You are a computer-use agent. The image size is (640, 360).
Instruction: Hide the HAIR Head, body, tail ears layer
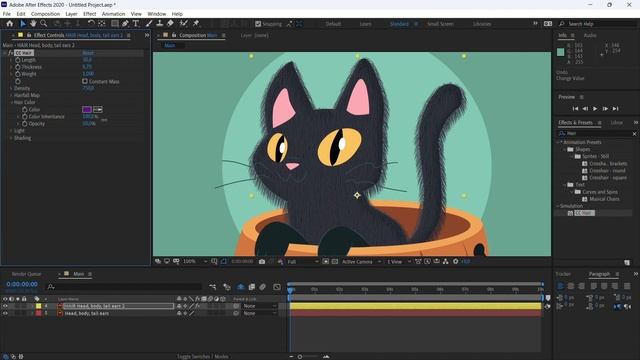click(x=5, y=306)
